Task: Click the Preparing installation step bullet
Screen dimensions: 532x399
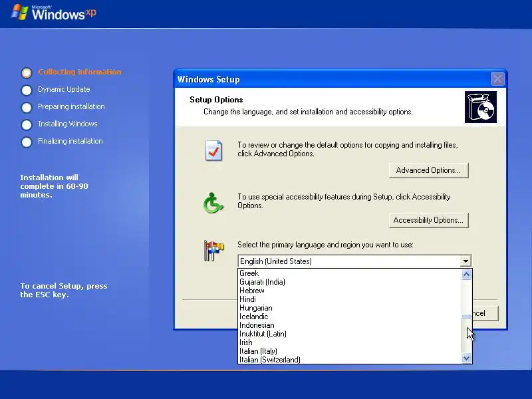Action: [27, 107]
